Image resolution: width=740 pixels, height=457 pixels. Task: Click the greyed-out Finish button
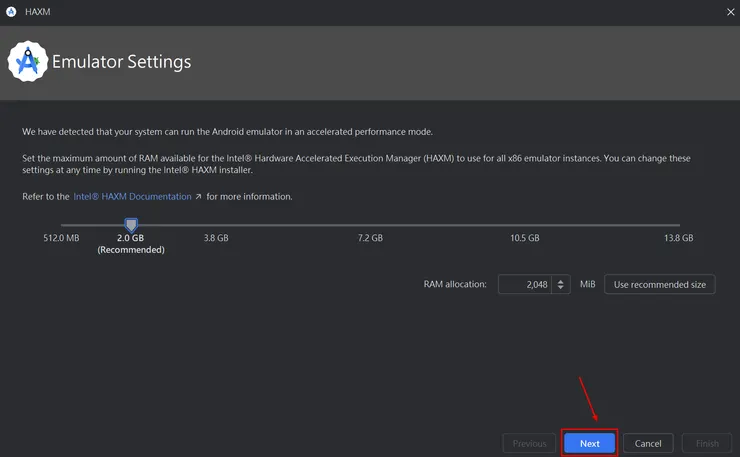pyautogui.click(x=707, y=443)
